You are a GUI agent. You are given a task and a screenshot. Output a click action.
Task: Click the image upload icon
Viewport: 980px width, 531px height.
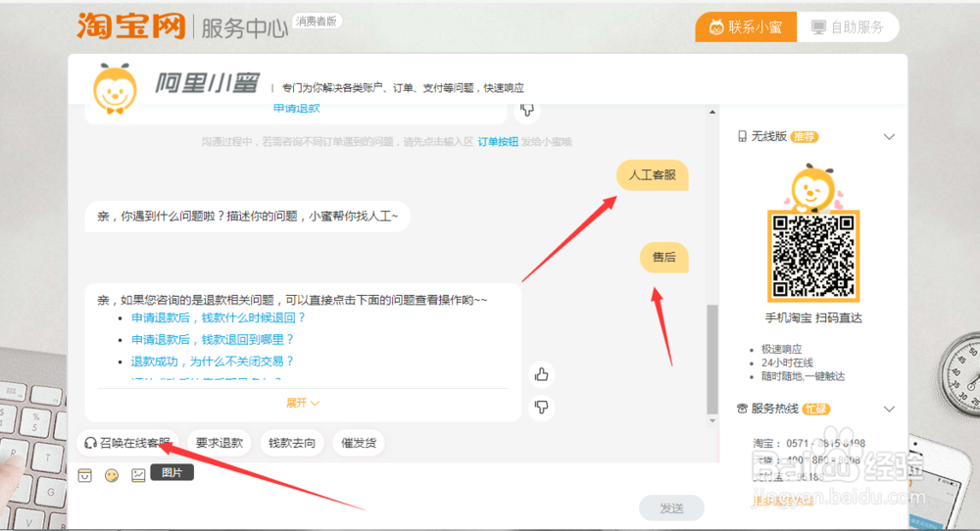click(138, 475)
